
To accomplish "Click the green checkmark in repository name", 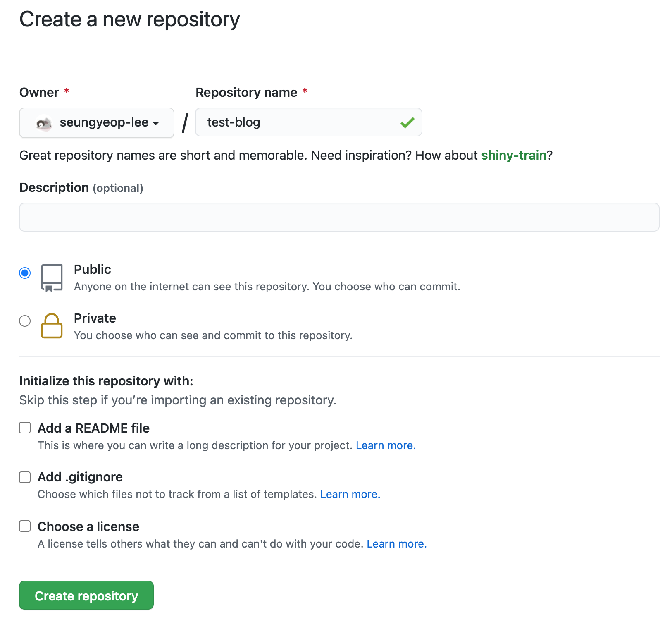I will coord(407,122).
